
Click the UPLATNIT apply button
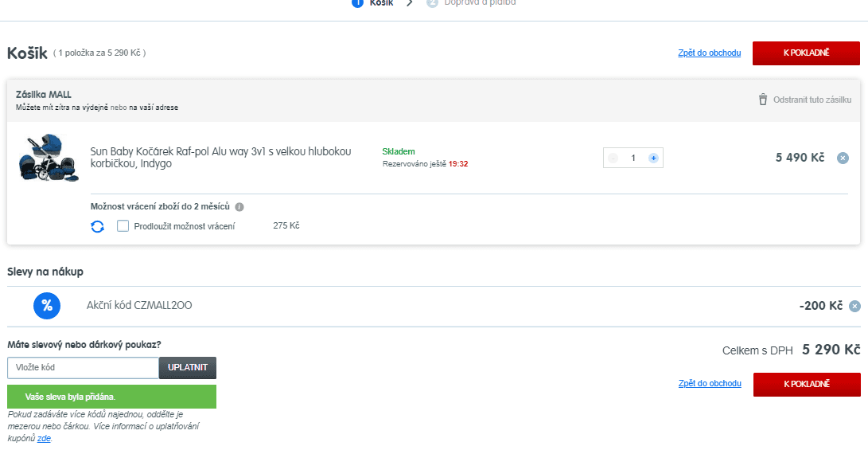coord(188,367)
